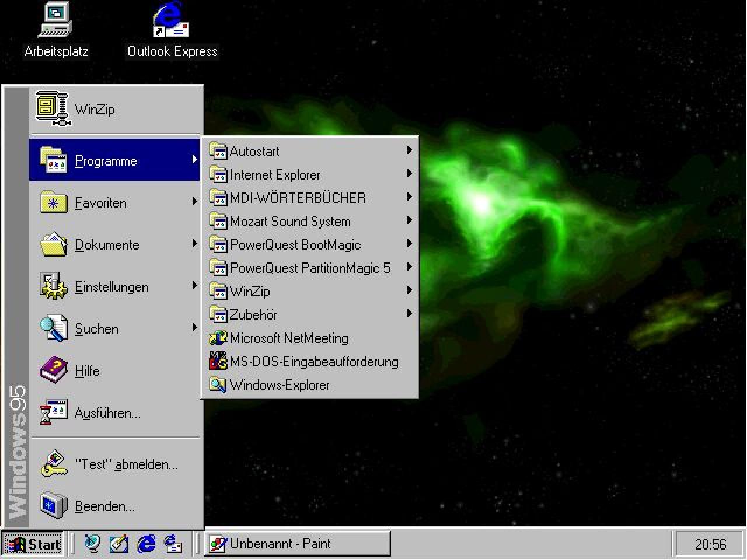Click the Dokumente open folder icon
Screen dimensions: 747x560
tap(53, 244)
